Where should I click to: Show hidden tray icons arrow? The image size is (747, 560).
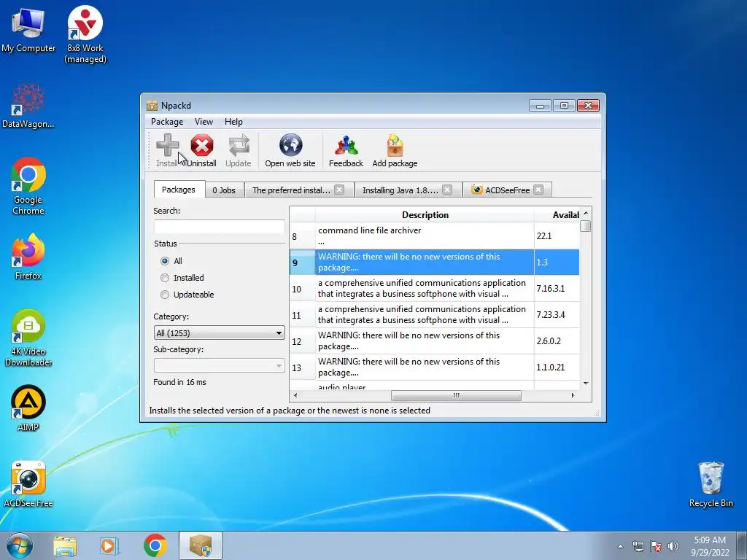click(x=620, y=546)
